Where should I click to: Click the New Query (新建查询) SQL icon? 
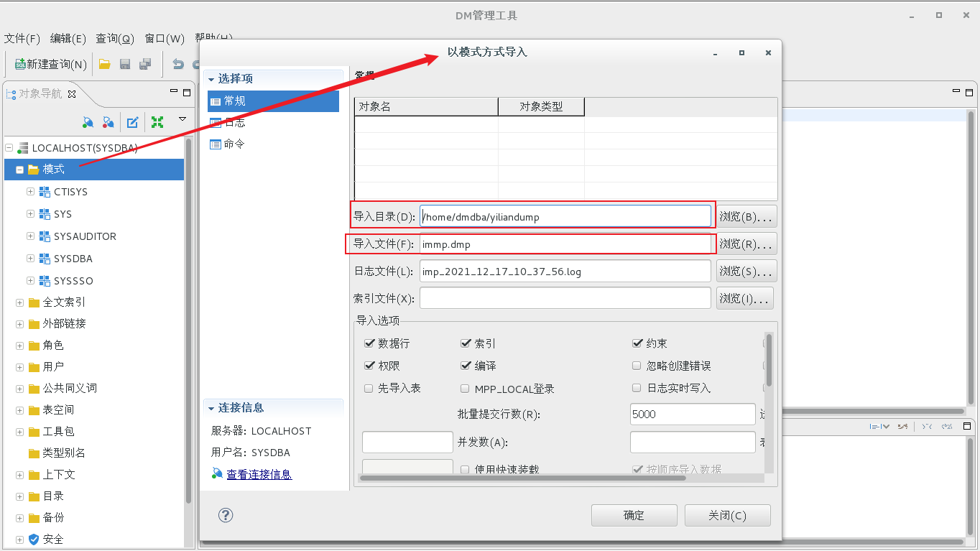click(x=20, y=65)
